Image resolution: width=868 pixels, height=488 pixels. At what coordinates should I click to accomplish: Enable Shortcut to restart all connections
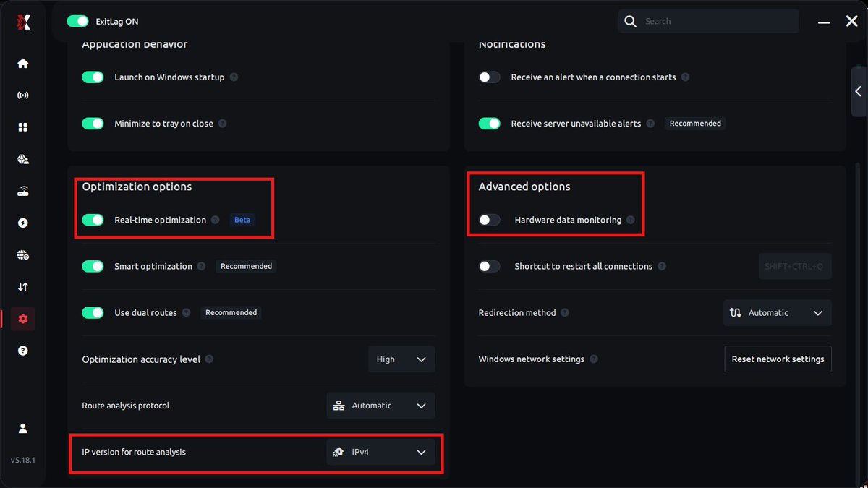point(490,266)
